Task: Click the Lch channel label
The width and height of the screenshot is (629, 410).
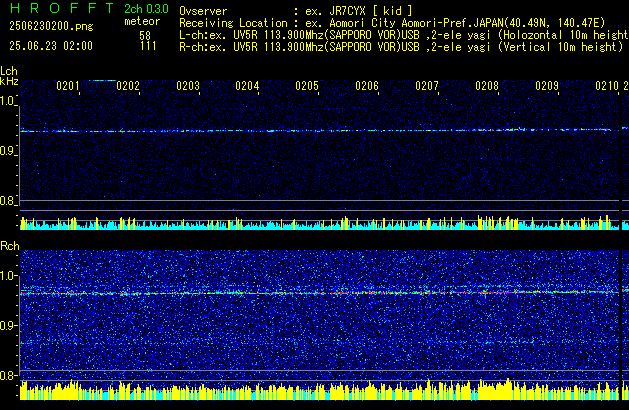Action: (x=9, y=71)
